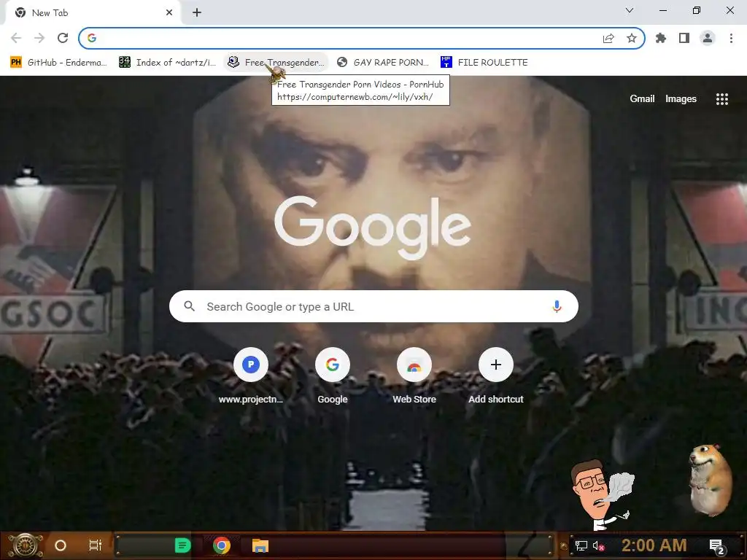Open the Share this page icon

[x=608, y=38]
